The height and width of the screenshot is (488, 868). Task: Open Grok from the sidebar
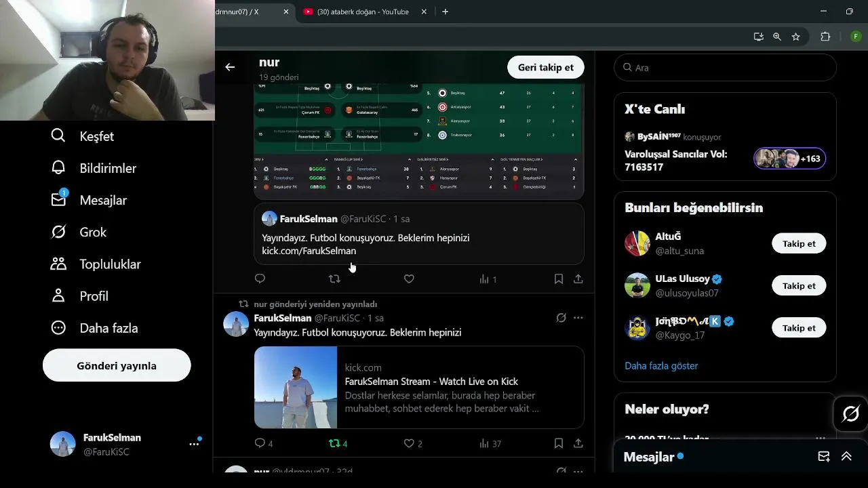pyautogui.click(x=79, y=232)
